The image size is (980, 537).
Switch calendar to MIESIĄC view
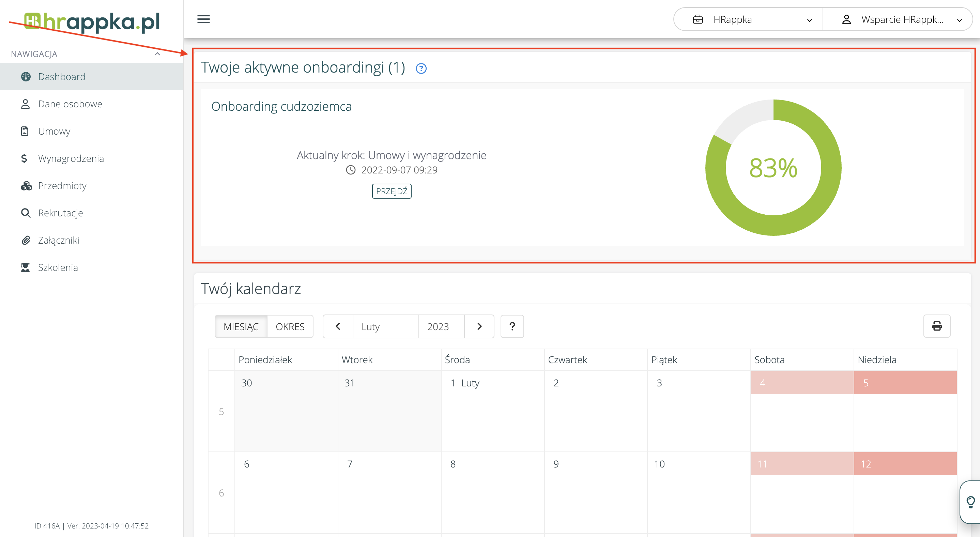tap(241, 326)
